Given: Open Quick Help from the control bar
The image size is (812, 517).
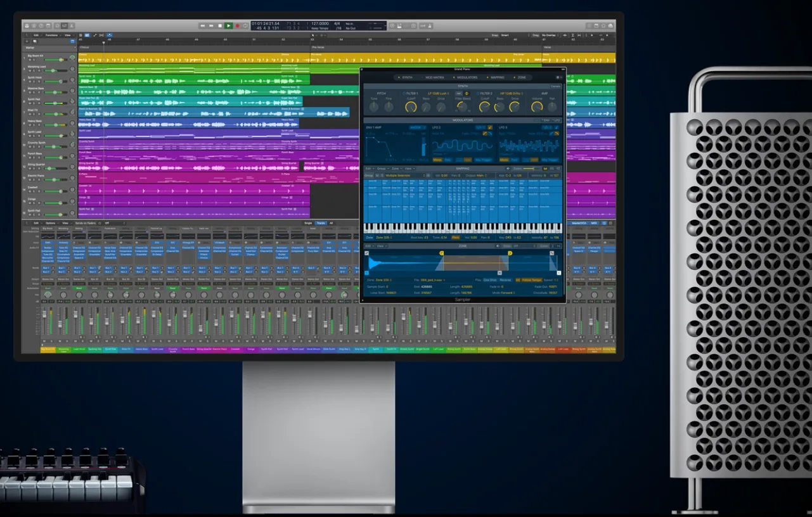Looking at the screenshot, I should pos(41,25).
